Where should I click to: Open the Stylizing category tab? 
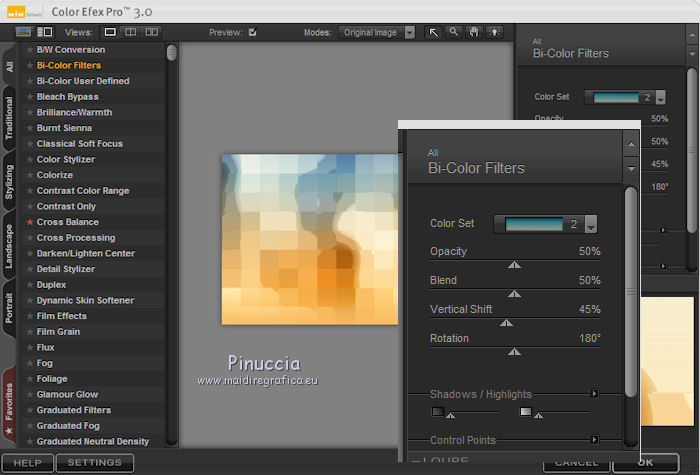tap(9, 182)
